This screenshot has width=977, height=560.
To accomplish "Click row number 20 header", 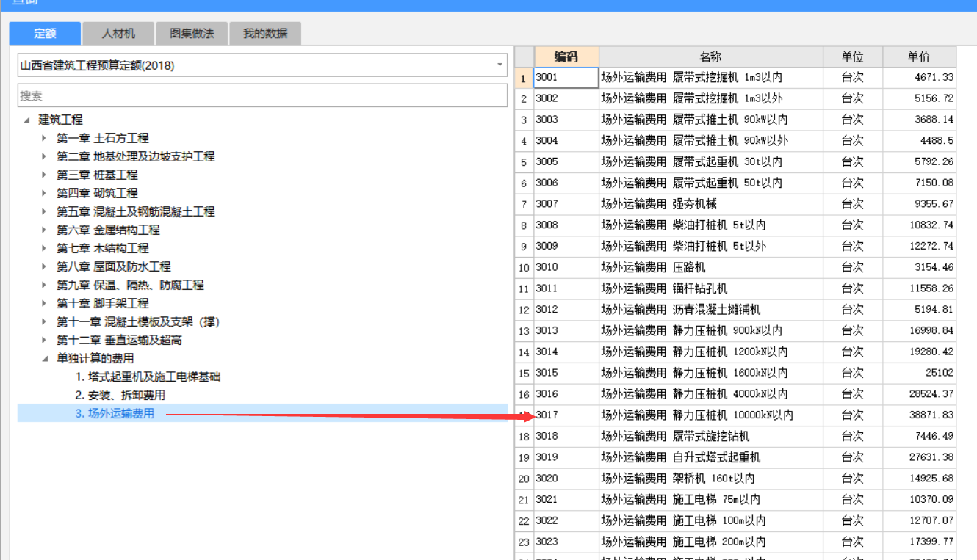I will (x=524, y=479).
